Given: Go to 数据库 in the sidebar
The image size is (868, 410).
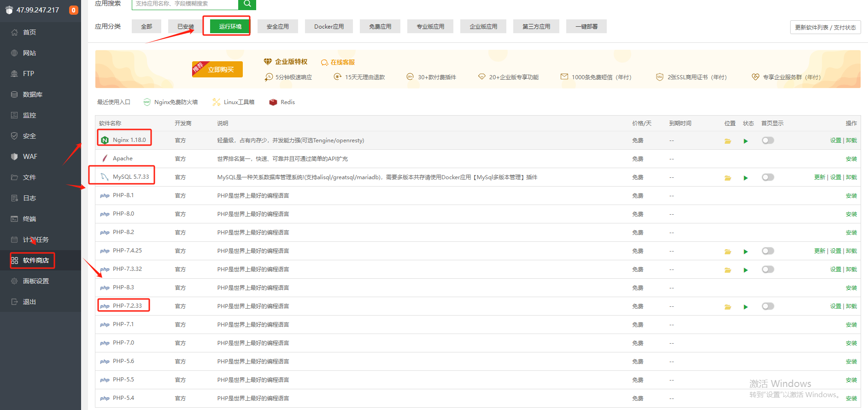Looking at the screenshot, I should [32, 94].
